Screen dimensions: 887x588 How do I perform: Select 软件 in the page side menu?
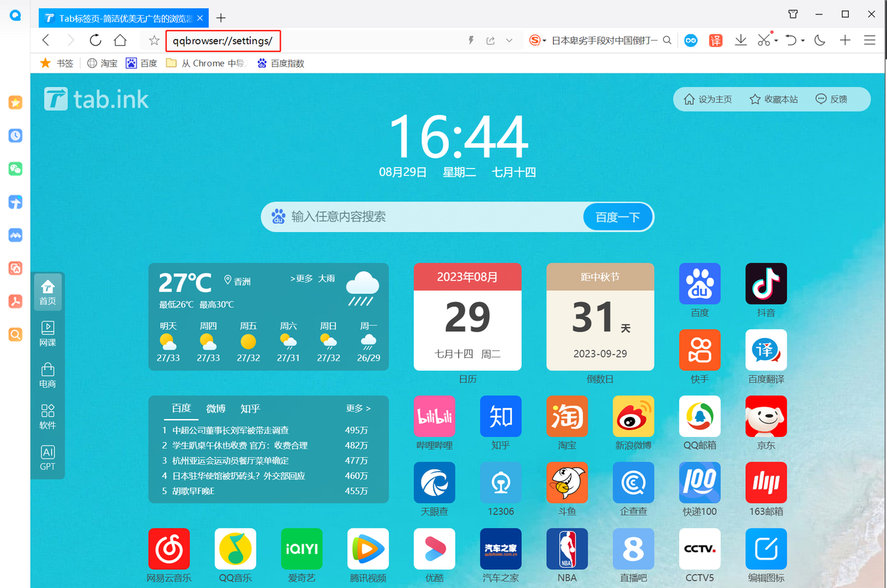click(48, 416)
